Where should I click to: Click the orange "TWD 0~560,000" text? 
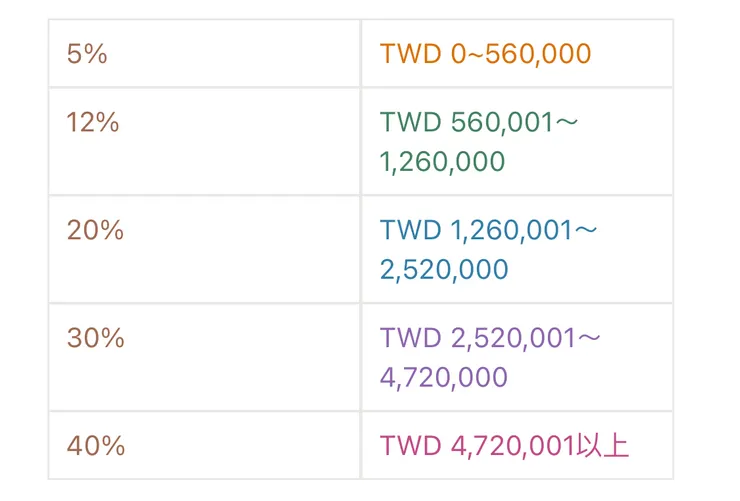pyautogui.click(x=485, y=54)
